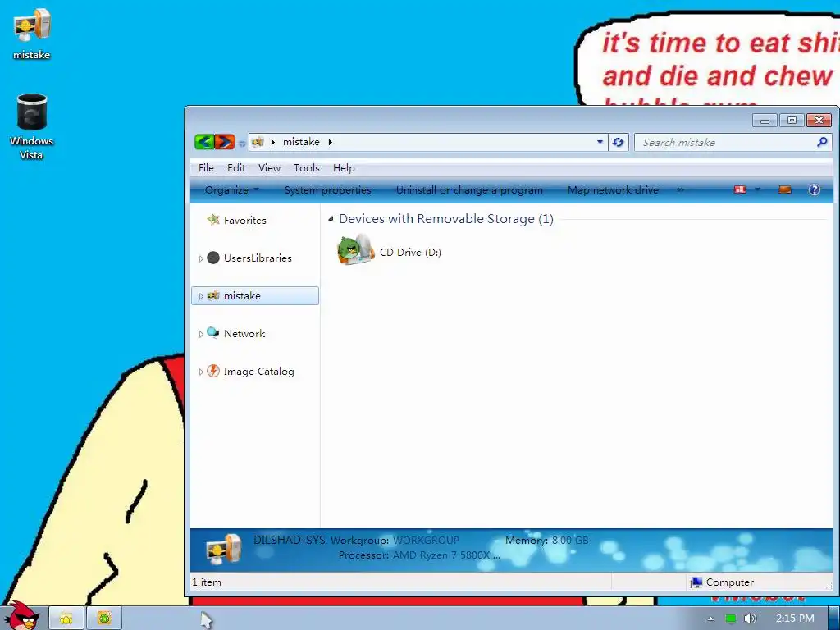Click Uninstall or change a program
840x630 pixels.
click(x=469, y=190)
